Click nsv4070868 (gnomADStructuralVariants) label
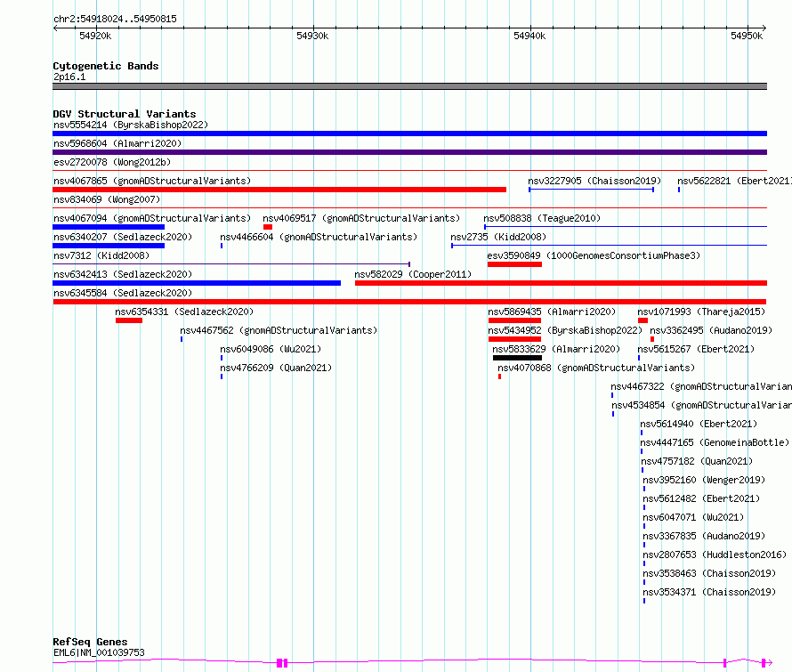792x672 pixels. [x=596, y=368]
